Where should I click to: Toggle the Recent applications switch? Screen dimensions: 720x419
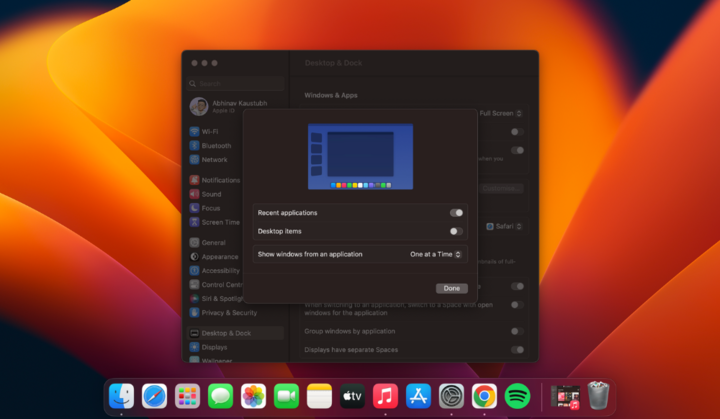click(456, 213)
